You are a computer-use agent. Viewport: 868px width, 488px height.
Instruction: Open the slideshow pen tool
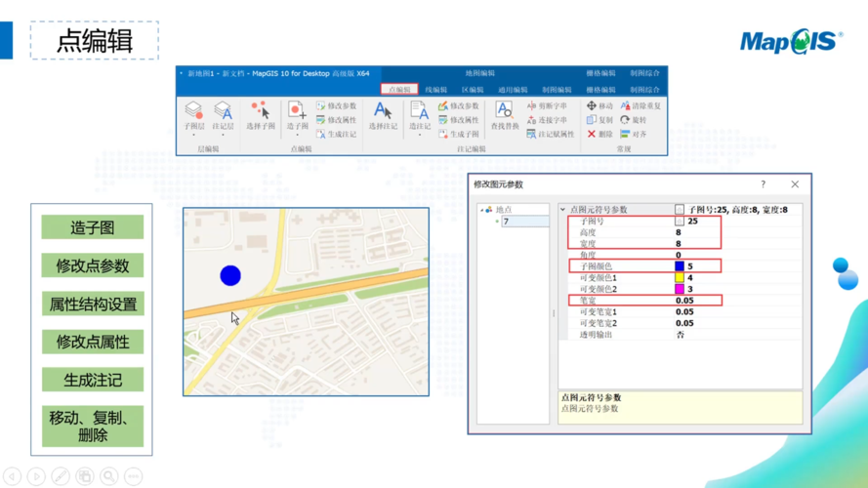pos(61,476)
